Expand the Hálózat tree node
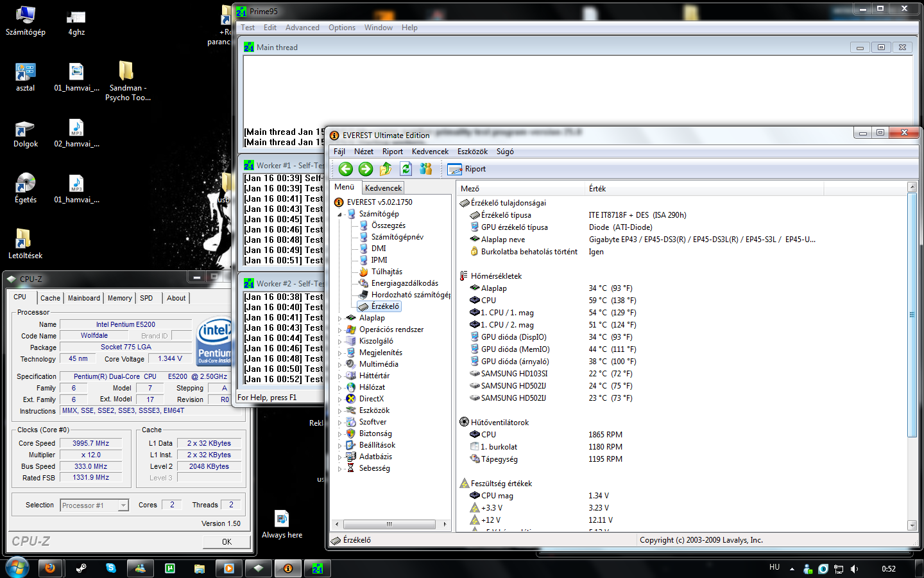924x578 pixels. (340, 388)
